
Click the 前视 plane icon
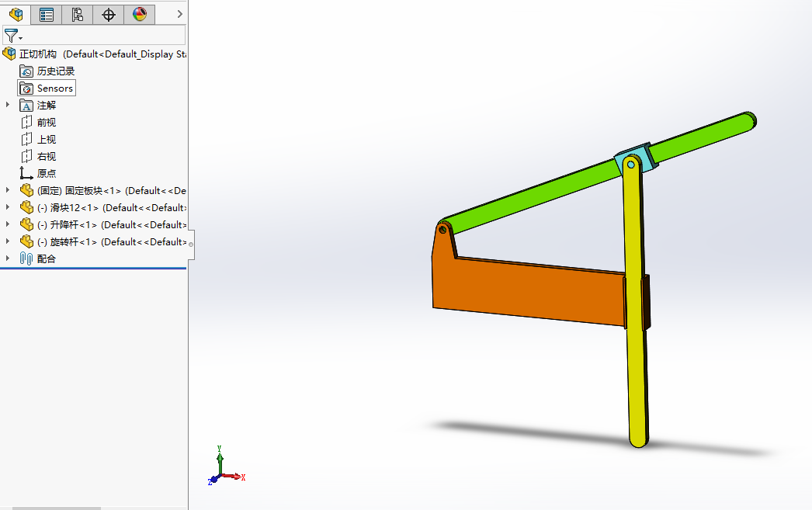click(26, 122)
